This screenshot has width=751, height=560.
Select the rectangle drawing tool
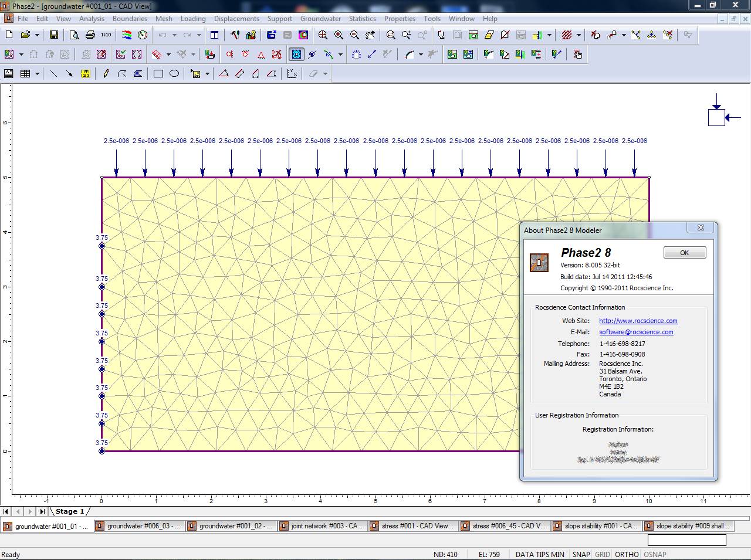[x=158, y=74]
